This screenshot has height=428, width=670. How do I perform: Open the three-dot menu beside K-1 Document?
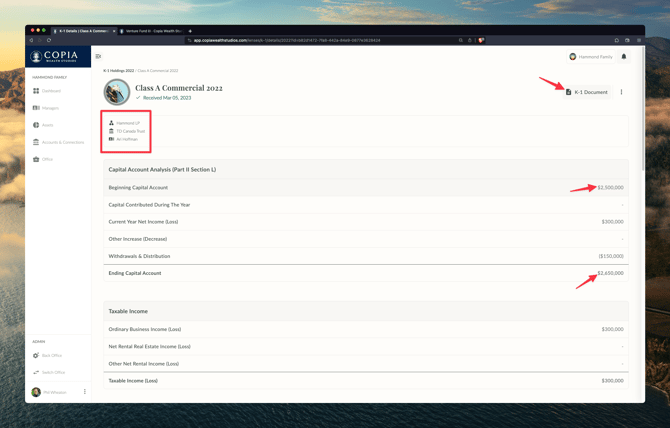(621, 92)
